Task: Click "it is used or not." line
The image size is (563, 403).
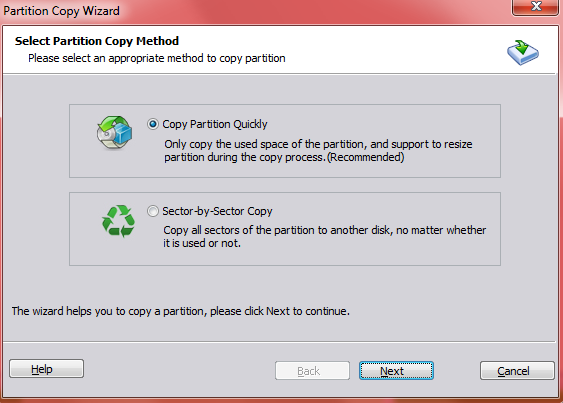Action: tap(202, 243)
